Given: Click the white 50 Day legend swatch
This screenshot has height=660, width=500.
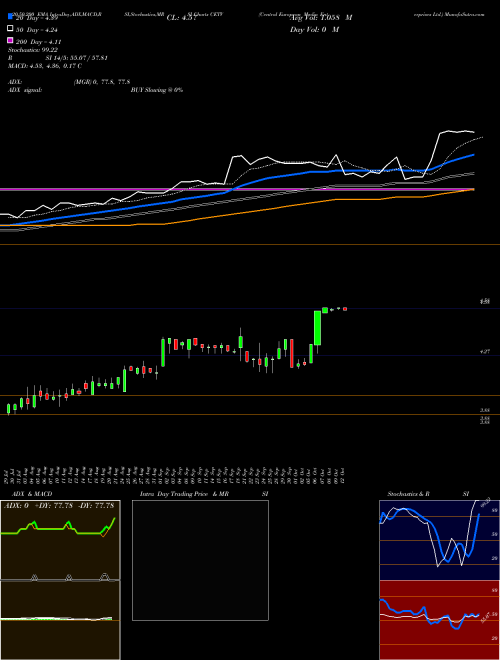Looking at the screenshot, I should click(x=11, y=29).
